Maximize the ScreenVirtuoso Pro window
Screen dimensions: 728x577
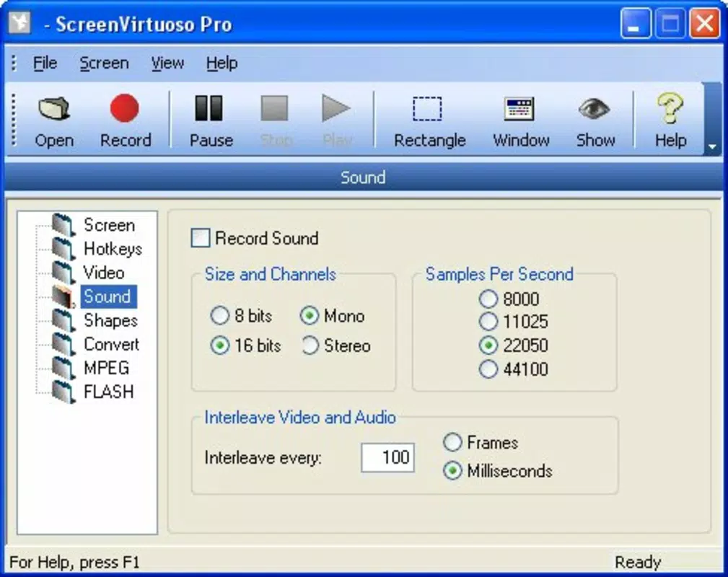(670, 23)
